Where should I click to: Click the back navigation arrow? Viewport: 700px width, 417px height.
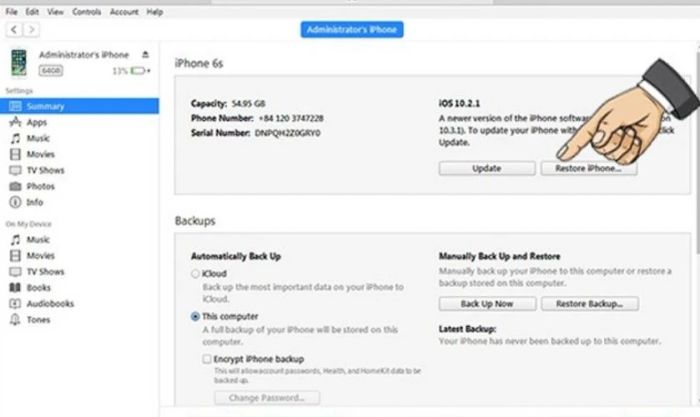tap(14, 30)
